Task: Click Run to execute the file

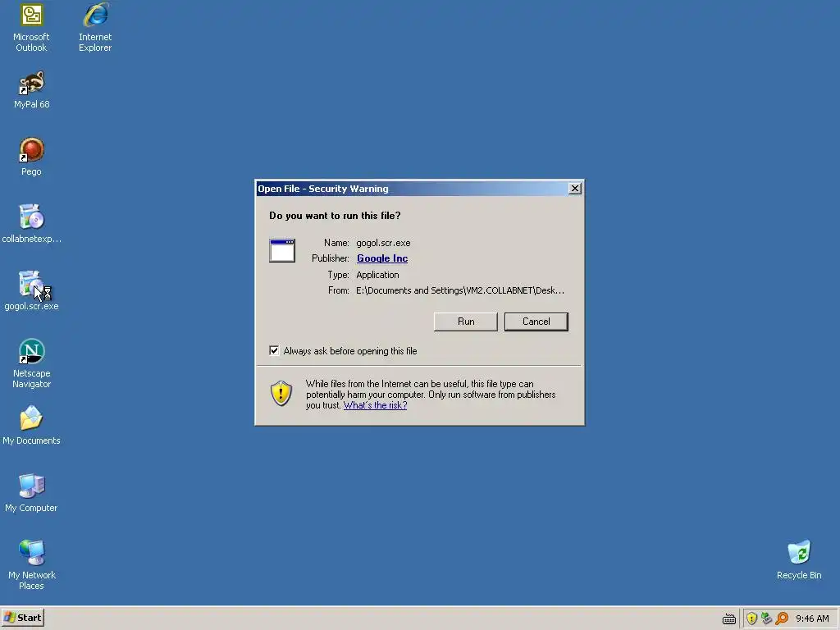Action: (x=466, y=322)
